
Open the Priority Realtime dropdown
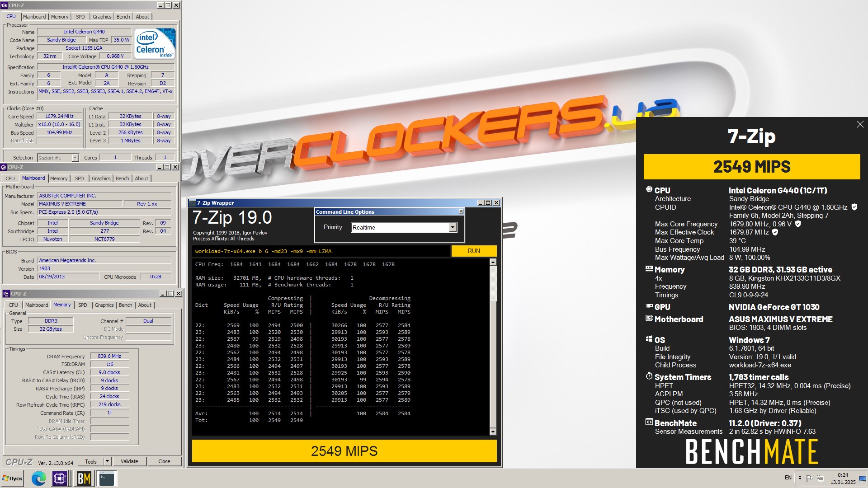(453, 228)
